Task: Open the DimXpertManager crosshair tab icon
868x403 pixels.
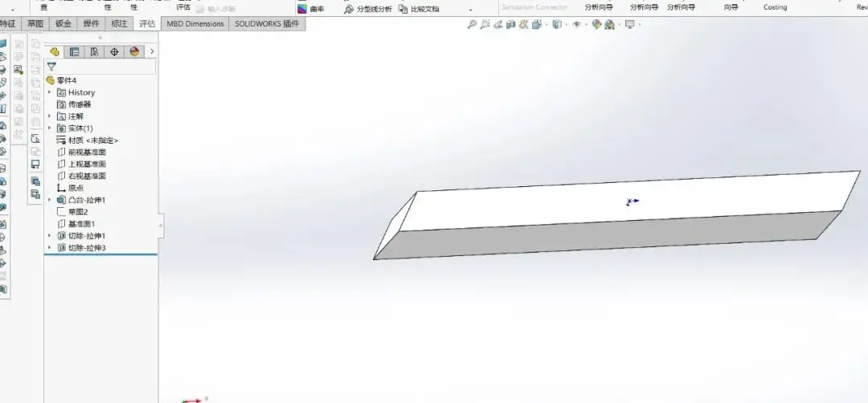Action: click(114, 51)
